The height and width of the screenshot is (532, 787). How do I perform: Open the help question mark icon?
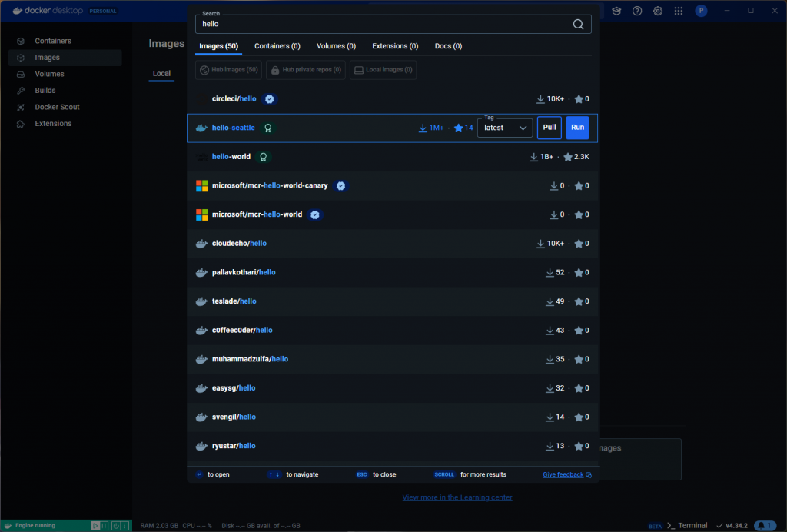tap(637, 11)
